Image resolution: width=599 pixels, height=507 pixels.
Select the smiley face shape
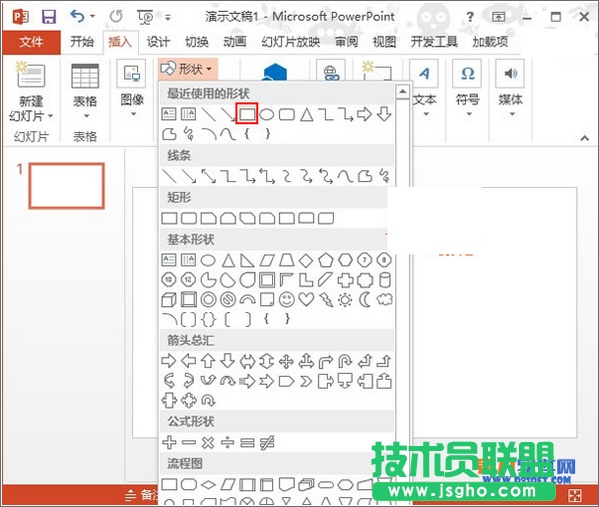pyautogui.click(x=287, y=300)
